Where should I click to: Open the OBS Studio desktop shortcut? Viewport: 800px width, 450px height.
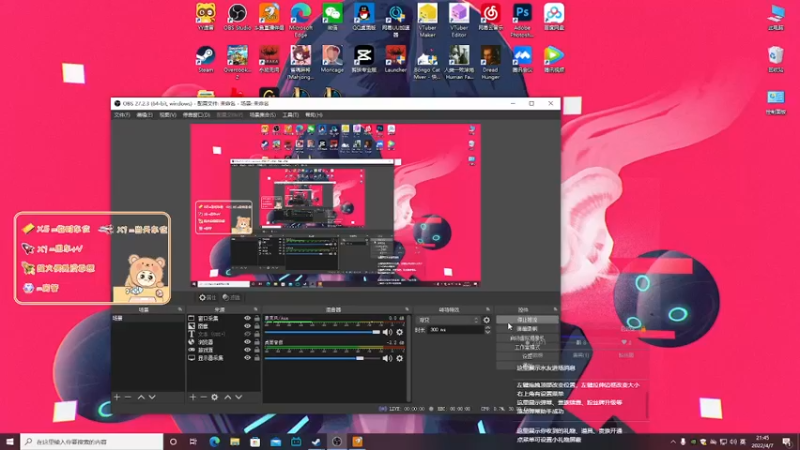(237, 17)
